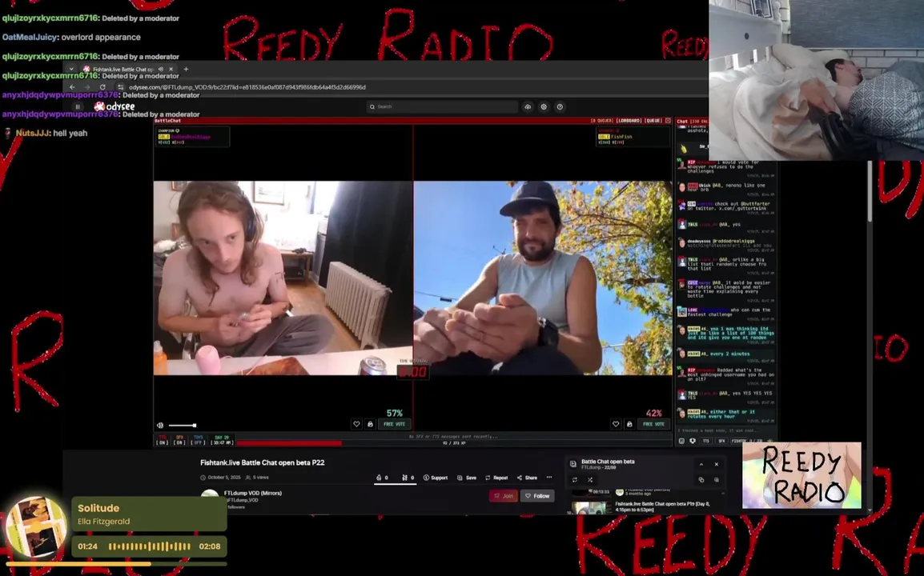
Task: Toggle the TTS ON switch below video
Action: pyautogui.click(x=162, y=440)
